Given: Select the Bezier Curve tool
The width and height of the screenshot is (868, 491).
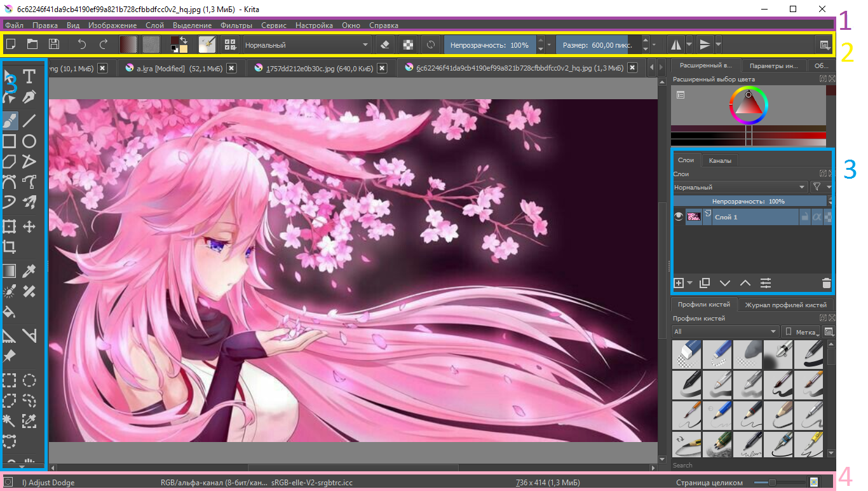Looking at the screenshot, I should [x=10, y=182].
